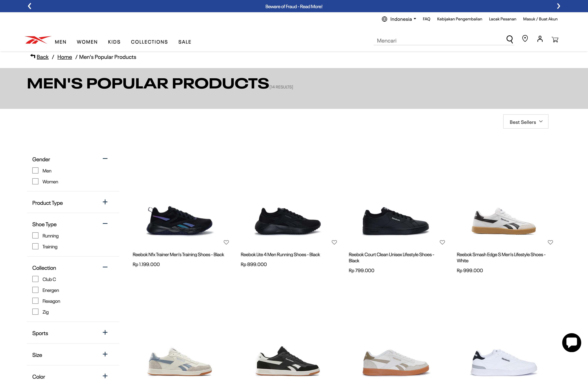
Task: Collapse the Collection filter section
Action: pyautogui.click(x=105, y=267)
